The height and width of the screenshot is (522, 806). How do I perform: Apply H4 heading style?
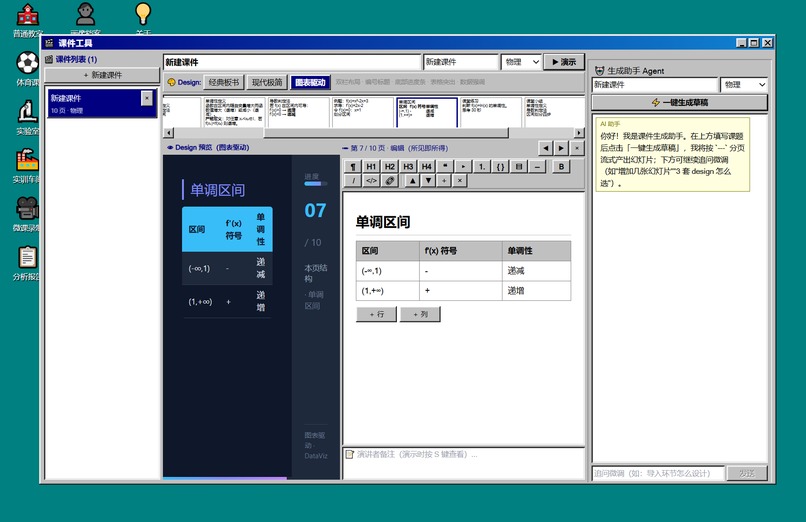click(427, 166)
